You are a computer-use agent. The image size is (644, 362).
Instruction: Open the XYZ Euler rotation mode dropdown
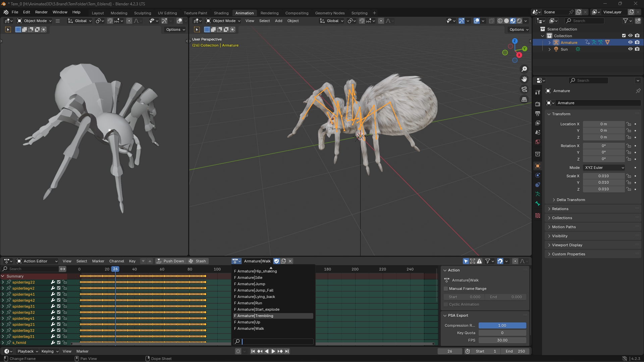pos(604,168)
